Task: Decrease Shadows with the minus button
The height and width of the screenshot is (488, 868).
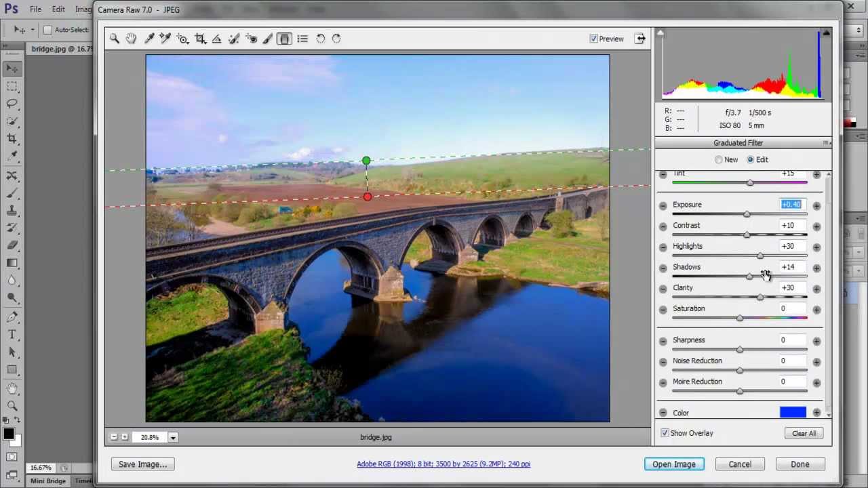Action: [x=663, y=268]
